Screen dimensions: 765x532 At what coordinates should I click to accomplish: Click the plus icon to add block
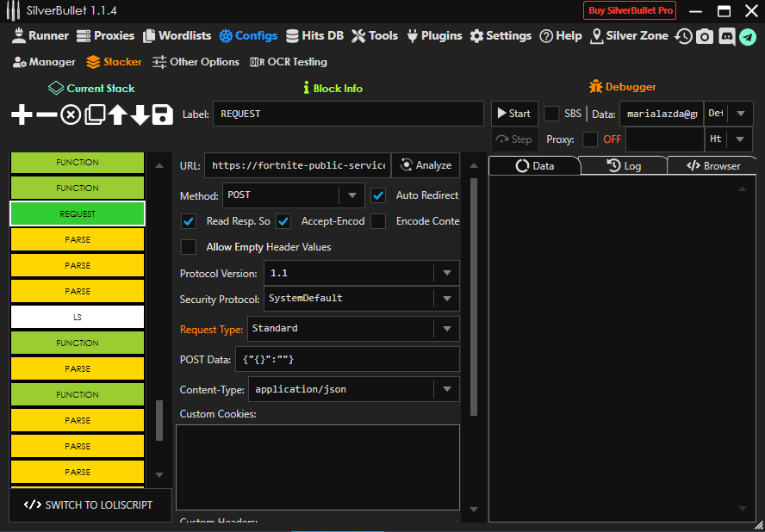pyautogui.click(x=22, y=114)
